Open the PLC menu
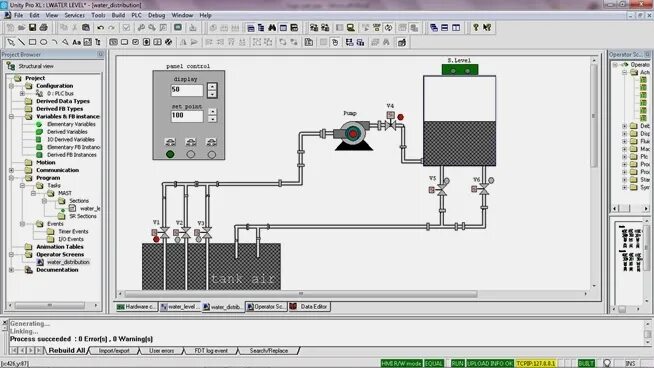 136,15
